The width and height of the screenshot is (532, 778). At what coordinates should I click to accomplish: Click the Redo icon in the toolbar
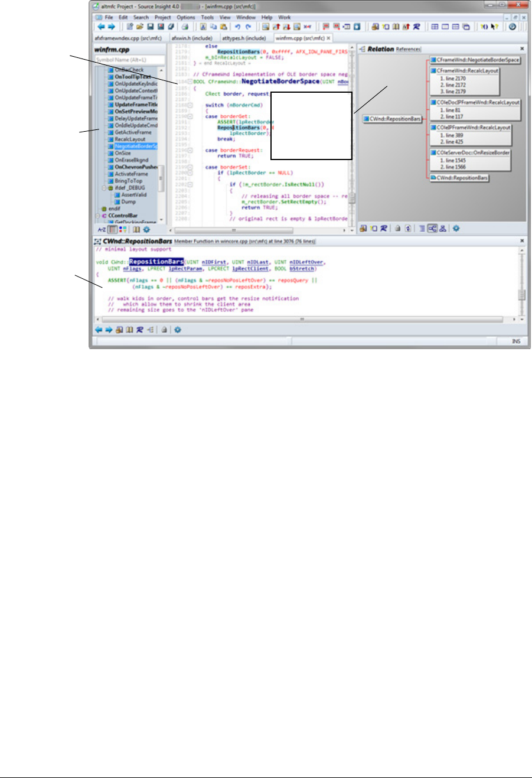tap(248, 27)
